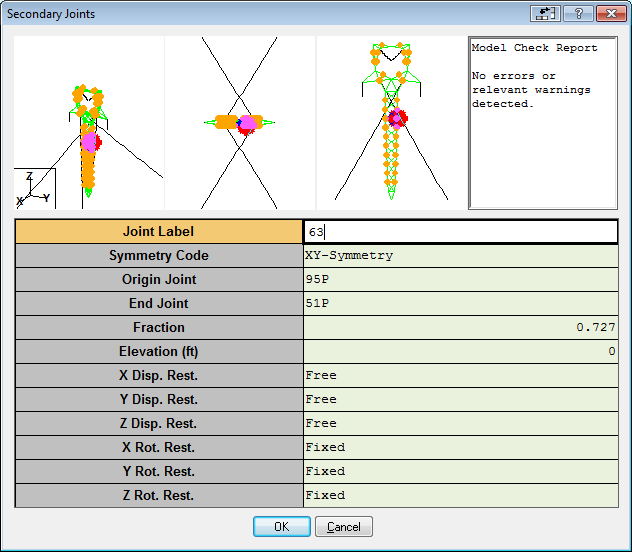
Task: Click the front elevation tower view
Action: 391,123
